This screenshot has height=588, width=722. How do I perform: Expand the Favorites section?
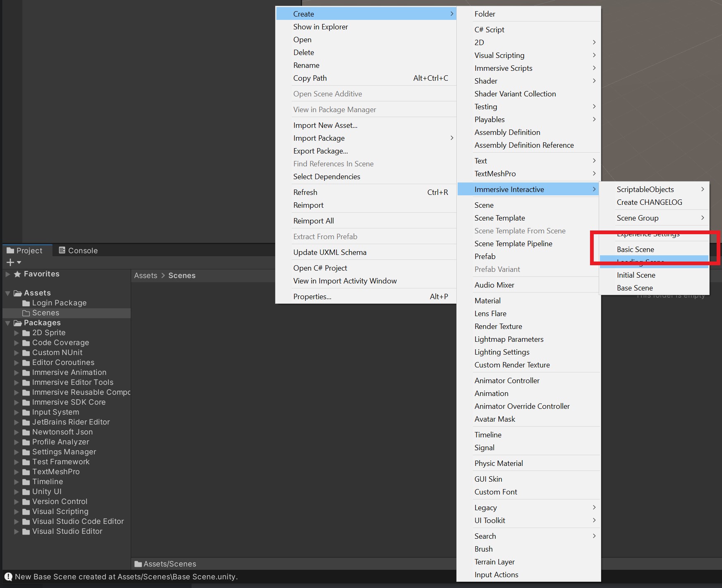(x=8, y=274)
